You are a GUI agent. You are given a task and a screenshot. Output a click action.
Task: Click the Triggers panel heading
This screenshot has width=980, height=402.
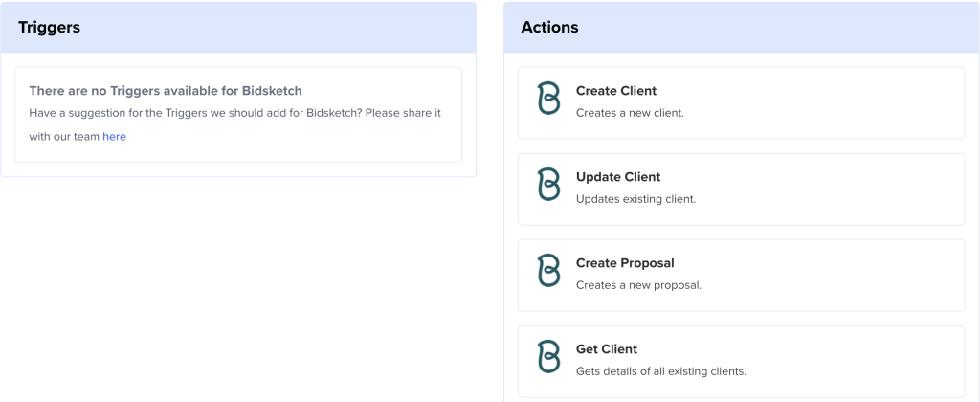[49, 28]
